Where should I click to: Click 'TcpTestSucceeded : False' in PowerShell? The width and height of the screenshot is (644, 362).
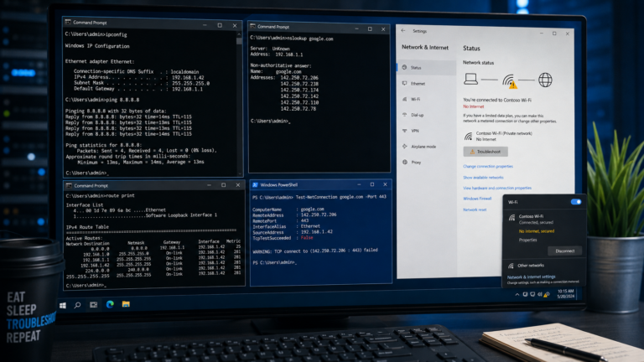tap(283, 238)
